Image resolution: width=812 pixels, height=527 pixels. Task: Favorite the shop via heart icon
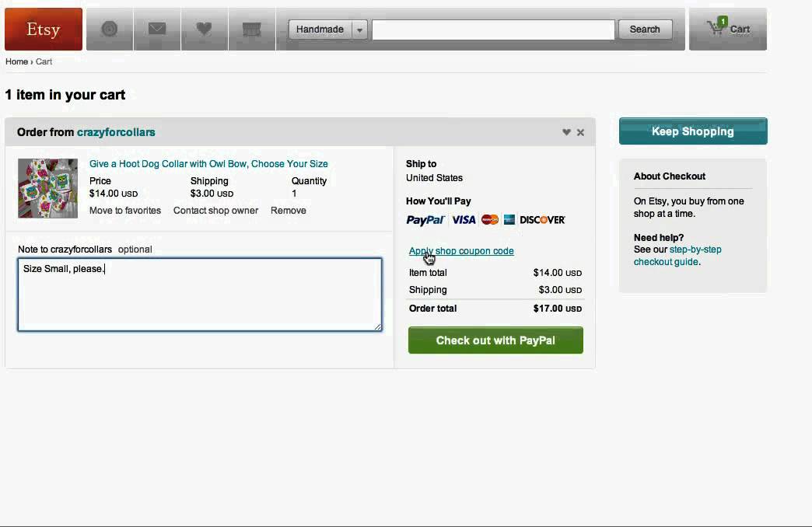tap(566, 132)
